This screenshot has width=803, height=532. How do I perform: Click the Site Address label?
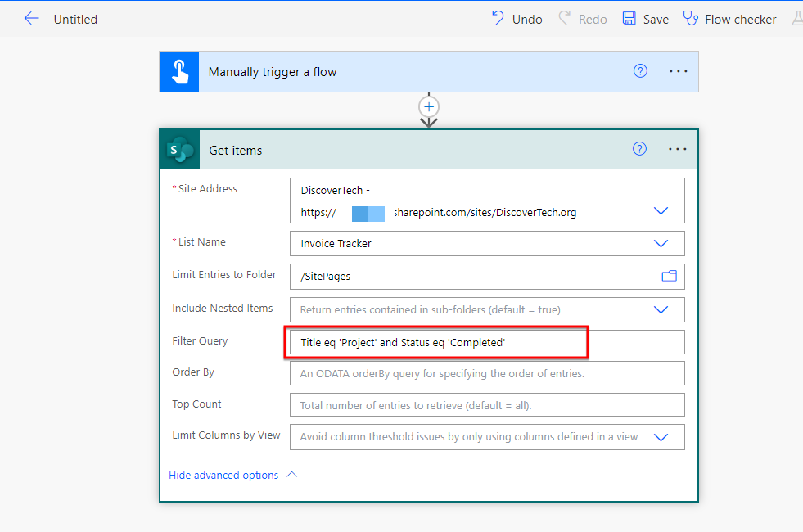(207, 189)
